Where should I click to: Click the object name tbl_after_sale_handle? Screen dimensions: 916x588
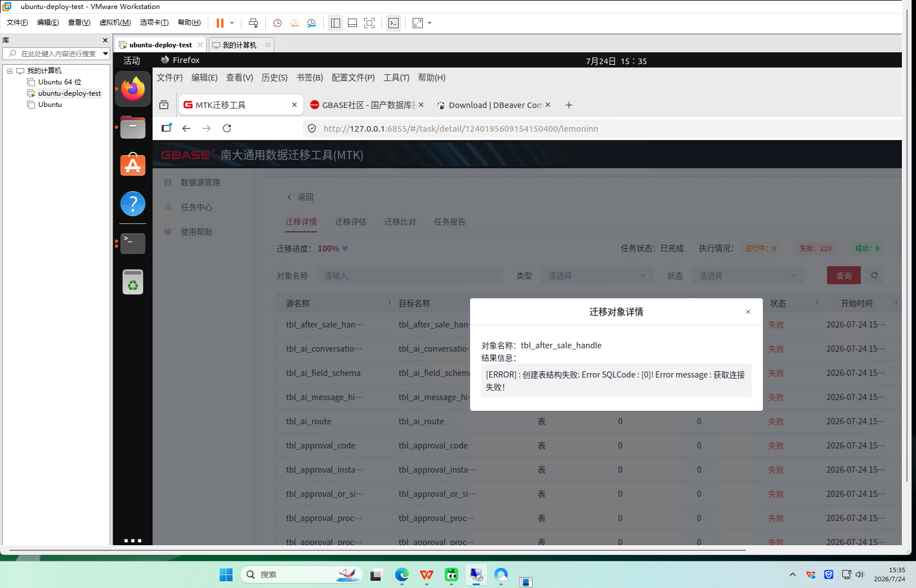click(x=561, y=345)
